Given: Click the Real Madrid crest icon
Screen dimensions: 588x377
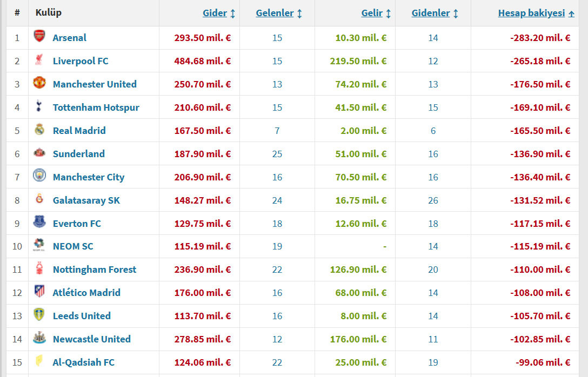Looking at the screenshot, I should click(x=39, y=130).
